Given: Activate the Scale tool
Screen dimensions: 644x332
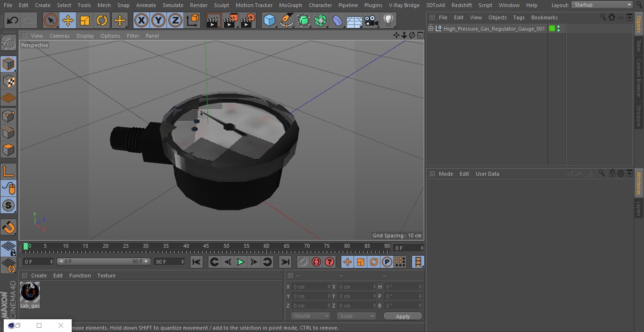Looking at the screenshot, I should click(85, 20).
